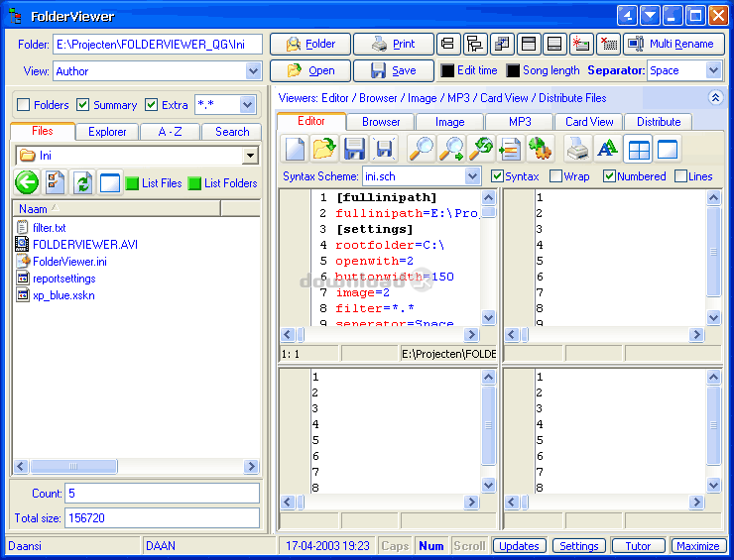The image size is (734, 560).
Task: Uncheck the Extra checkbox
Action: [151, 105]
